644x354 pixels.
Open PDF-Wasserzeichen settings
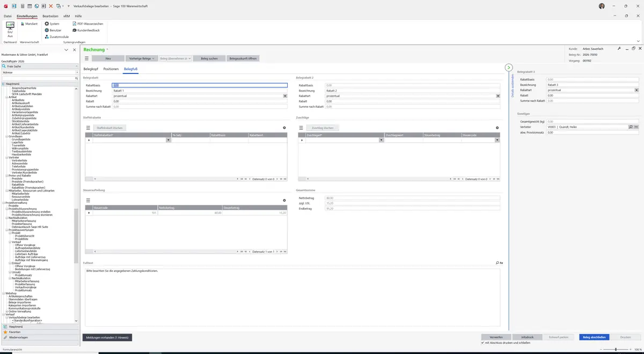[x=87, y=24]
